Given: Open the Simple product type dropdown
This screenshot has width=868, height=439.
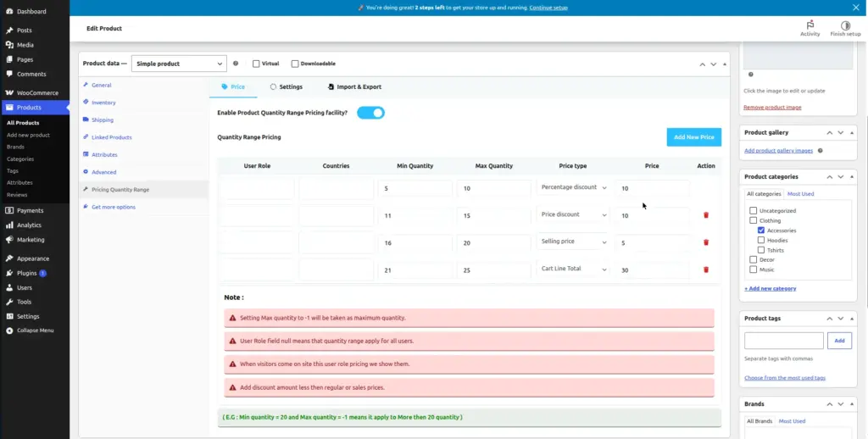Looking at the screenshot, I should pyautogui.click(x=179, y=64).
